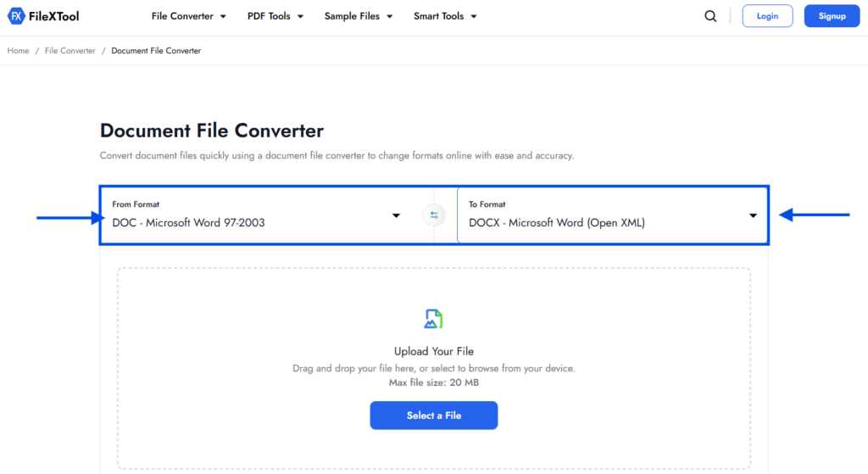Viewport: 868px width, 474px height.
Task: Expand the To Format dropdown
Action: coord(612,215)
